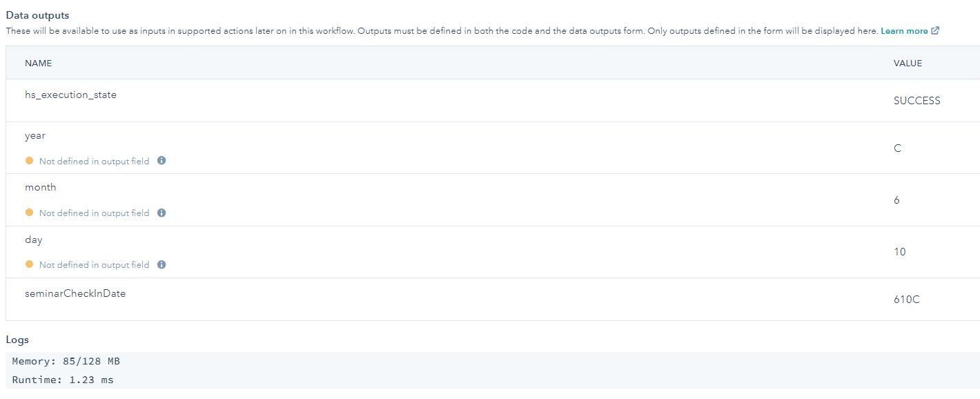
Task: Click the Logs section heading
Action: (17, 340)
